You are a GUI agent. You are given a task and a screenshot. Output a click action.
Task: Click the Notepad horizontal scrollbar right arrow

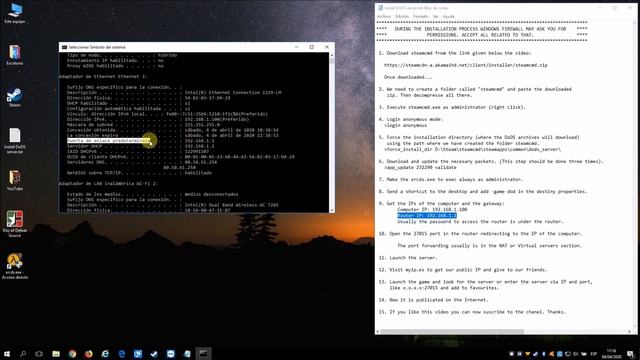pyautogui.click(x=629, y=331)
